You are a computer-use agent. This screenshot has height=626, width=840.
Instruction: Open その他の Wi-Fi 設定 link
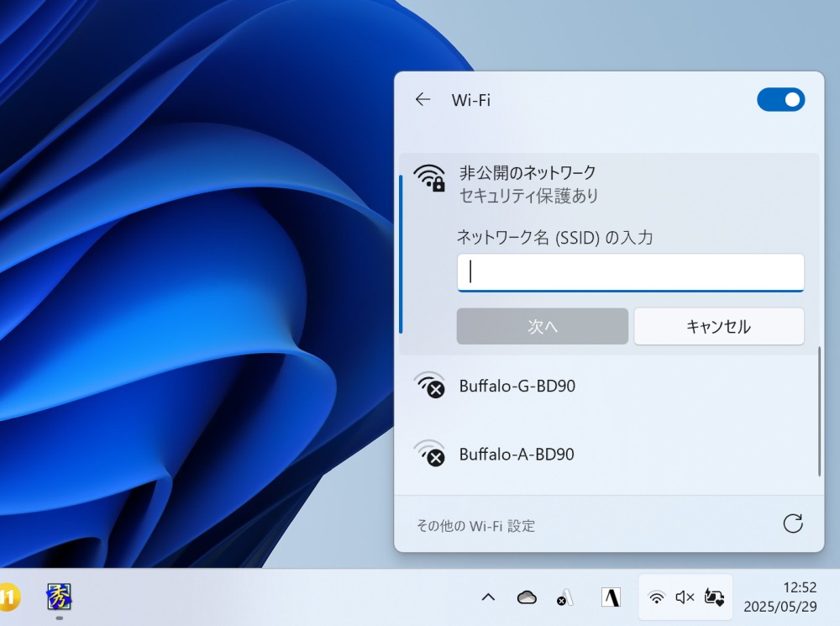tap(475, 526)
